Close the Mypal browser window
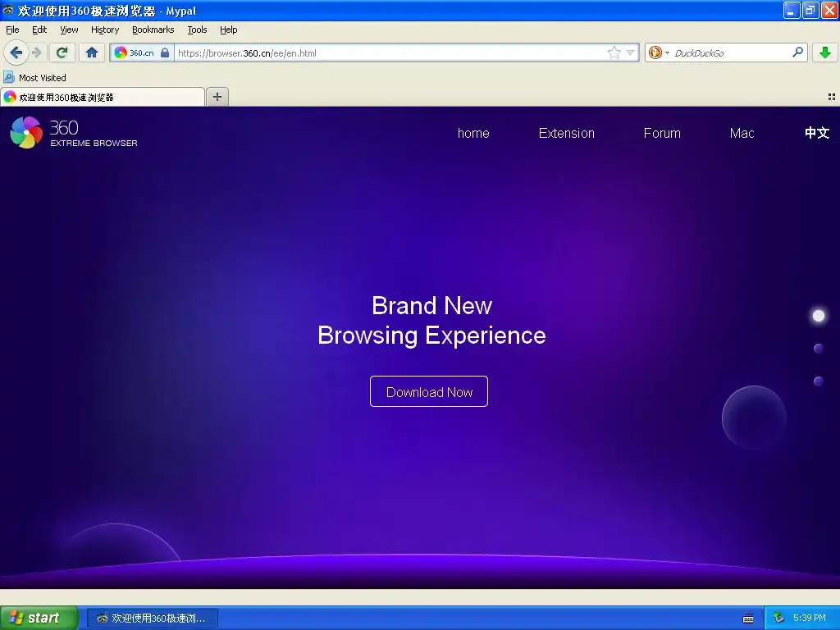 [829, 10]
